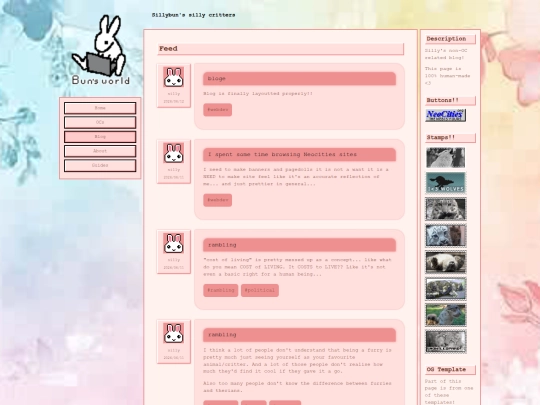Viewport: 540px width, 405px height.
Task: Click the '100% human-made' description text
Action: pyautogui.click(x=447, y=76)
